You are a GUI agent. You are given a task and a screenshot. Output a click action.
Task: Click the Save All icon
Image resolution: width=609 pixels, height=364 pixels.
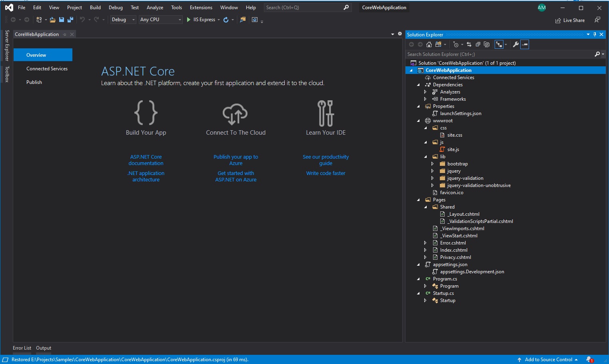click(70, 20)
